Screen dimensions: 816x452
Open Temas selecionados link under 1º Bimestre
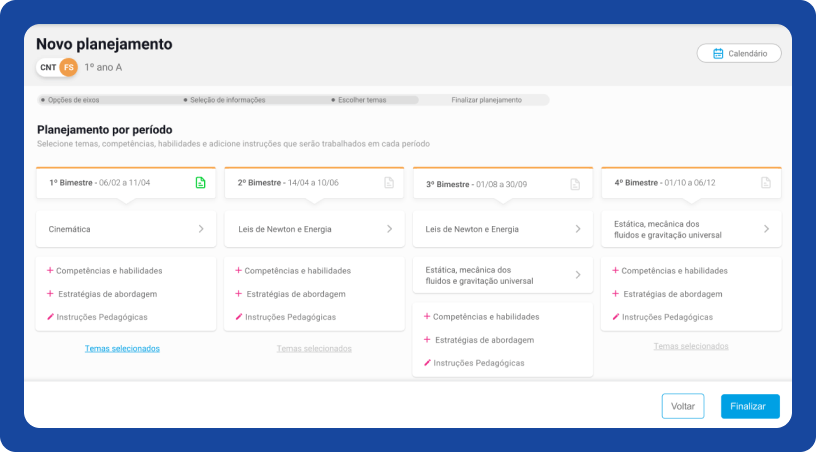pos(122,348)
